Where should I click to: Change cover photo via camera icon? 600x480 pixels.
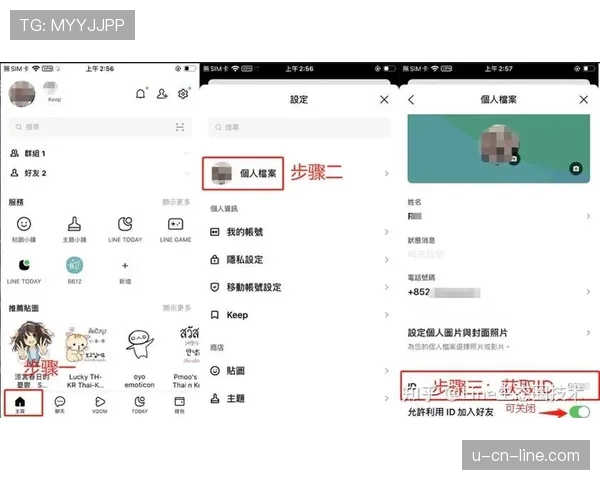pyautogui.click(x=576, y=168)
